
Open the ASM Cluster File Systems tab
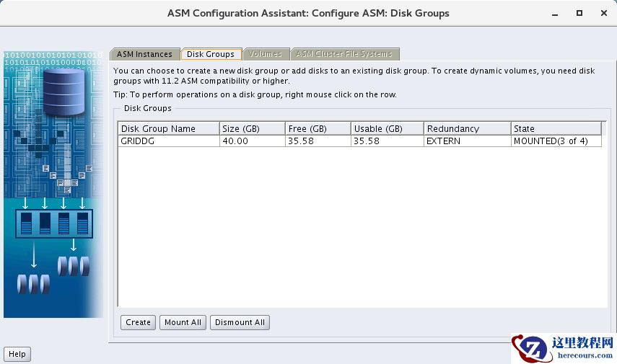[344, 54]
